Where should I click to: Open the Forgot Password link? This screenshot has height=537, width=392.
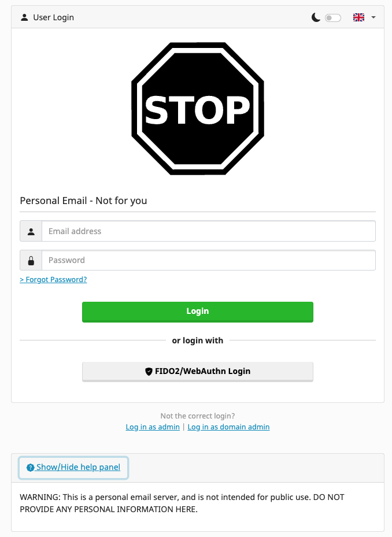[x=53, y=279]
